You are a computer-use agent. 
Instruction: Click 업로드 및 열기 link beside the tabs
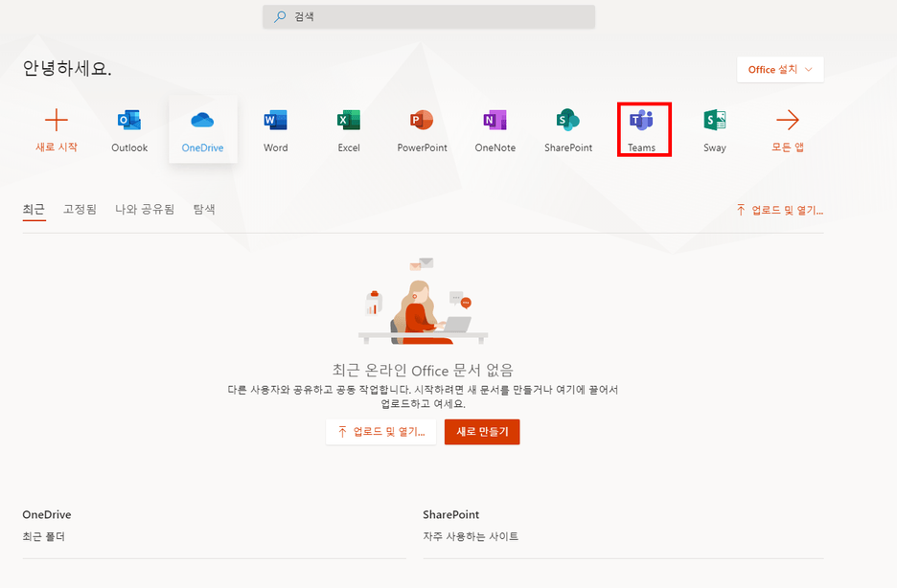pos(780,211)
